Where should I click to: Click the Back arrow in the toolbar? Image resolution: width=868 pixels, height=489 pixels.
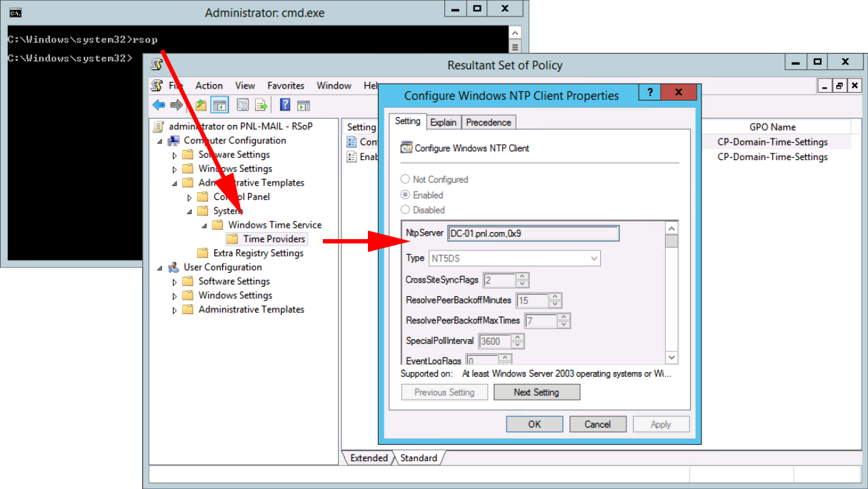159,106
